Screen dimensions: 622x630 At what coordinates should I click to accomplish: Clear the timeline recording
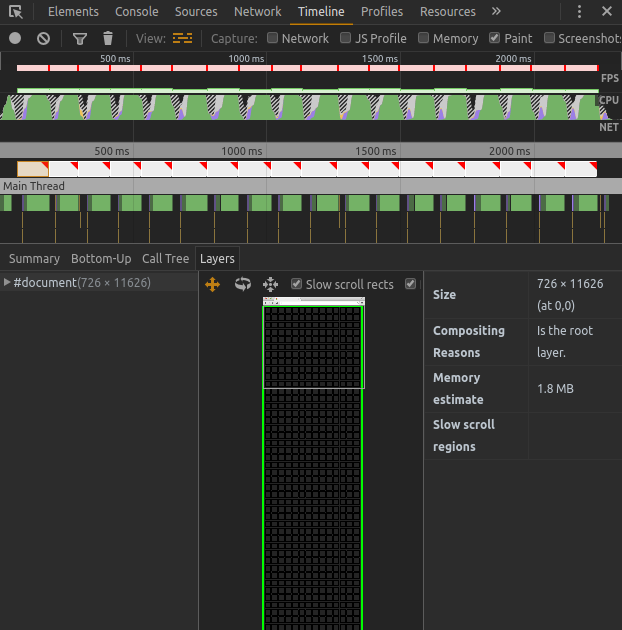click(x=43, y=38)
